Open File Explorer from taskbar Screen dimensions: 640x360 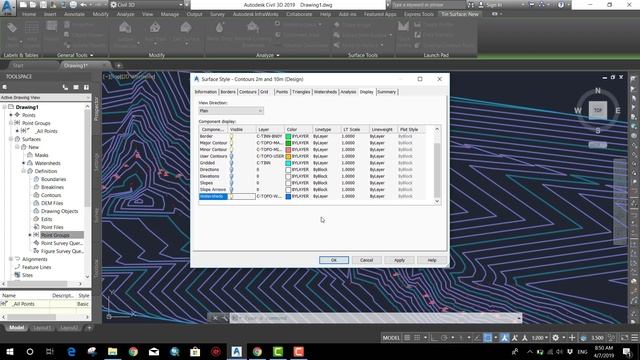pos(113,351)
